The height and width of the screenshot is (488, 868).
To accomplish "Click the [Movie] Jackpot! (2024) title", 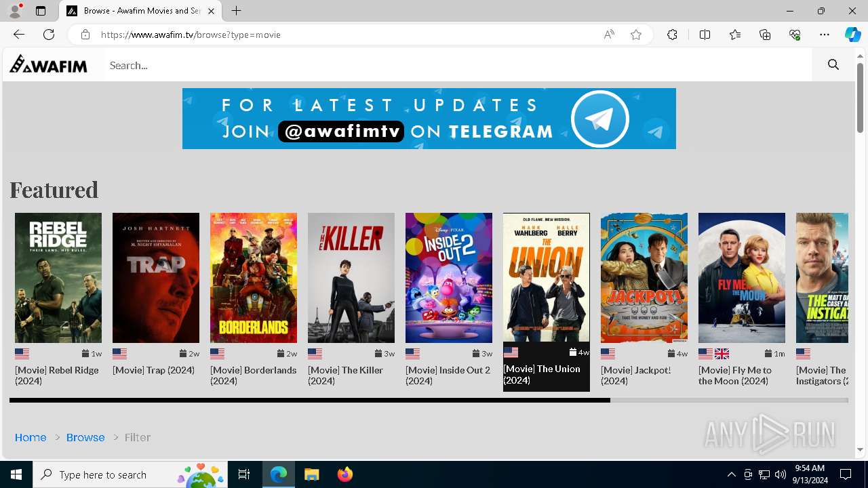I will coord(635,375).
